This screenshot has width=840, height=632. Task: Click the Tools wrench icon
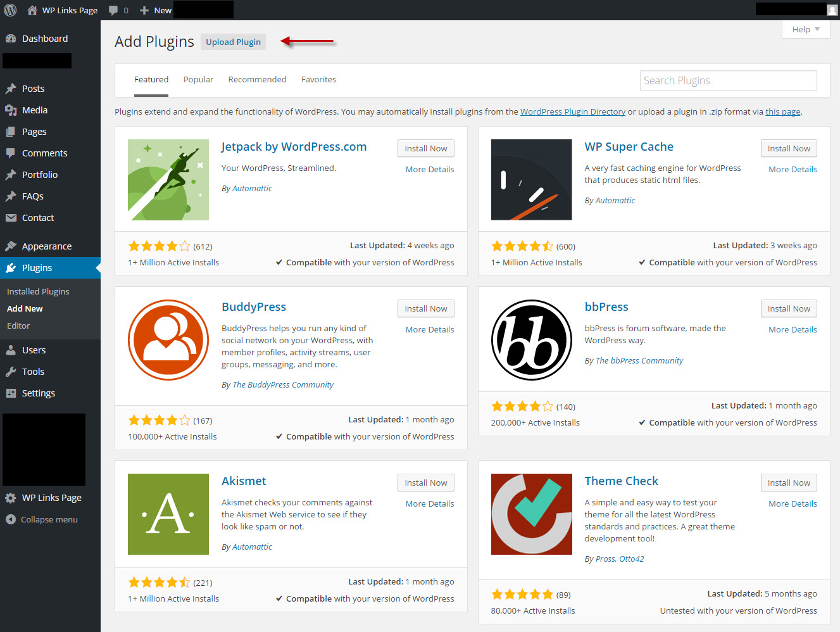(x=11, y=372)
